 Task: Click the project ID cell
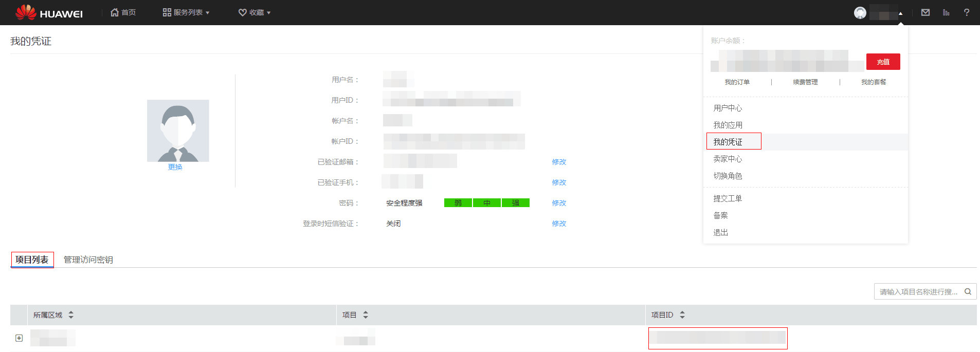[x=718, y=338]
